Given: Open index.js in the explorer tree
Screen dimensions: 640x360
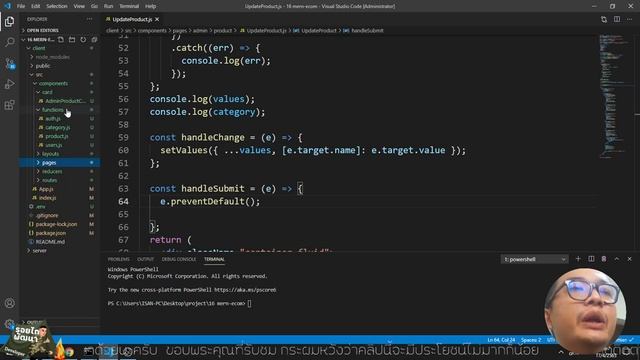Looking at the screenshot, I should coord(47,198).
